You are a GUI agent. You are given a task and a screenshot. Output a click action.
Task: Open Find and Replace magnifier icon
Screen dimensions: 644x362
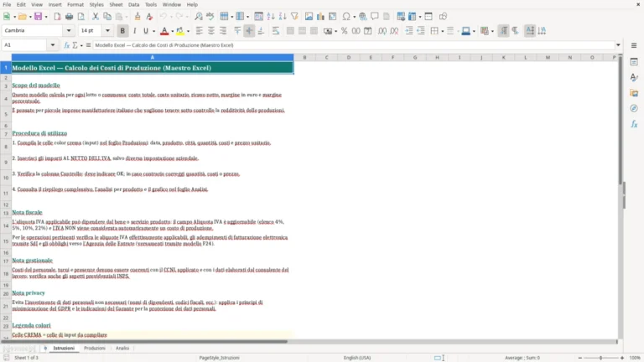tap(199, 17)
